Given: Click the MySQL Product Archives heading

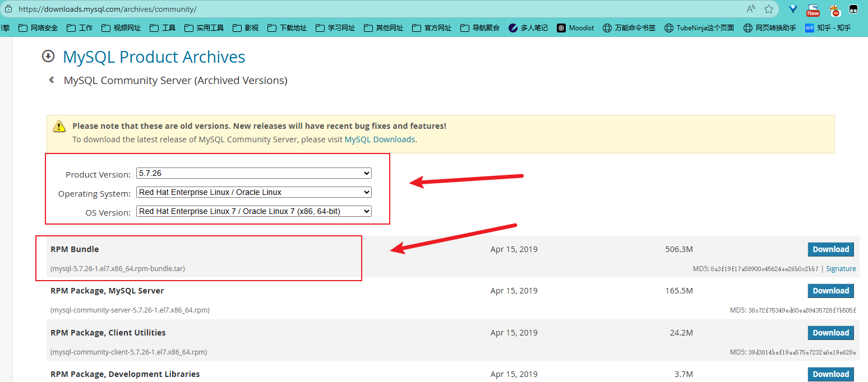Looking at the screenshot, I should click(x=154, y=57).
